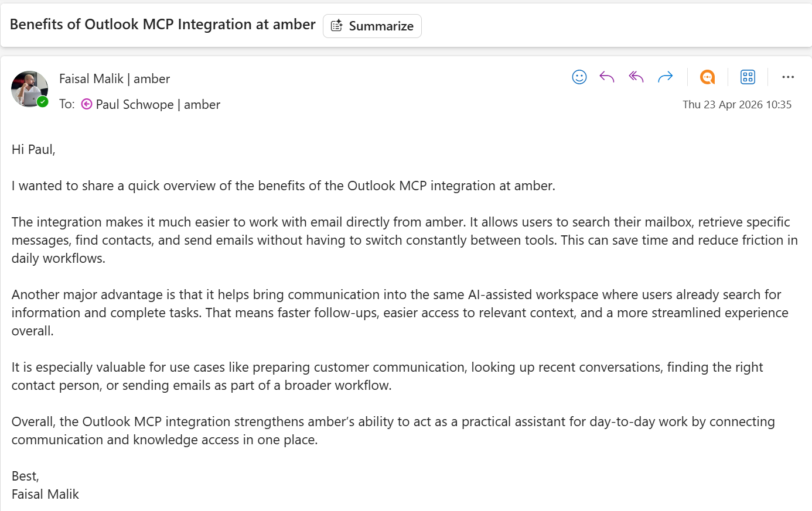Click the 'Best, Faisal Malik' signature
The height and width of the screenshot is (511, 812).
pos(45,485)
